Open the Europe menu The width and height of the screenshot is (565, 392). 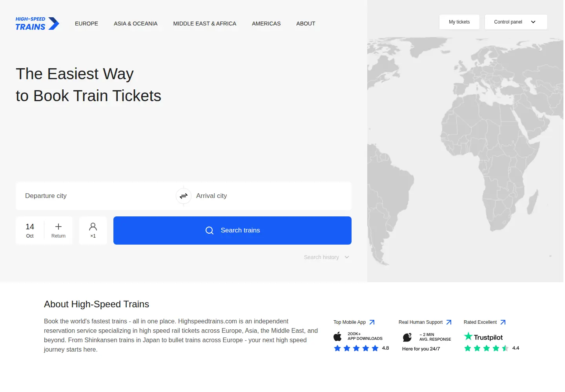[x=87, y=24]
